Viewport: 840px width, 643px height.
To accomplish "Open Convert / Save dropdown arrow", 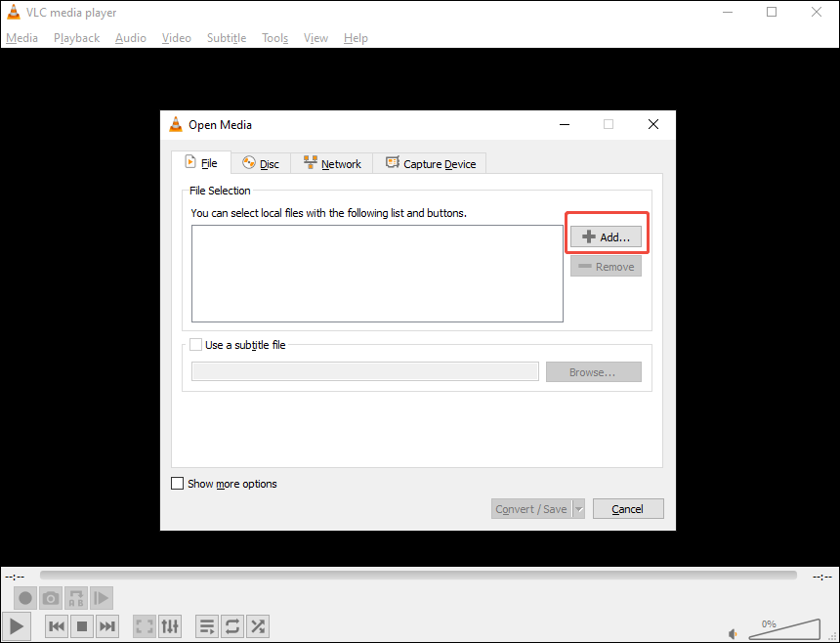I will [x=577, y=508].
